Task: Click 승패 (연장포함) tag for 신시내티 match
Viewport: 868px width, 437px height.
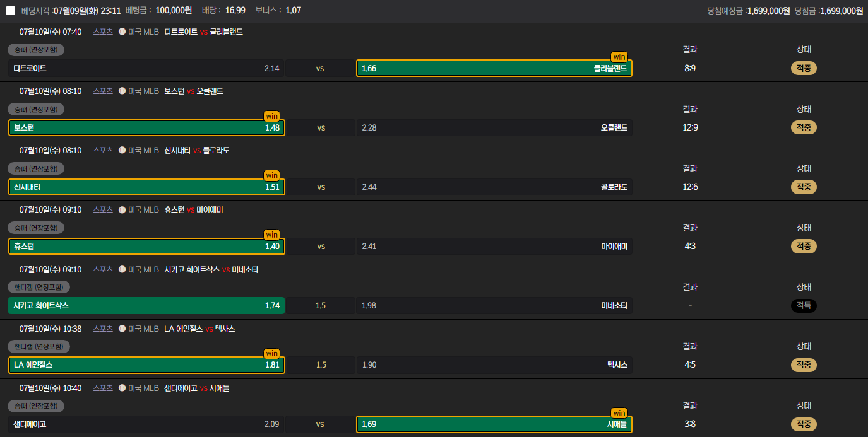Action: [36, 168]
